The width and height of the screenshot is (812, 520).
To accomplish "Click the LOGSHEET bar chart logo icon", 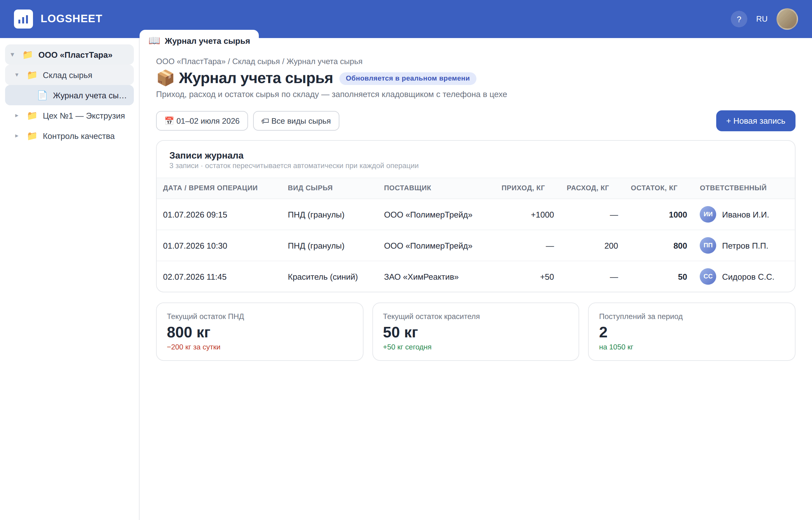I will (x=23, y=19).
